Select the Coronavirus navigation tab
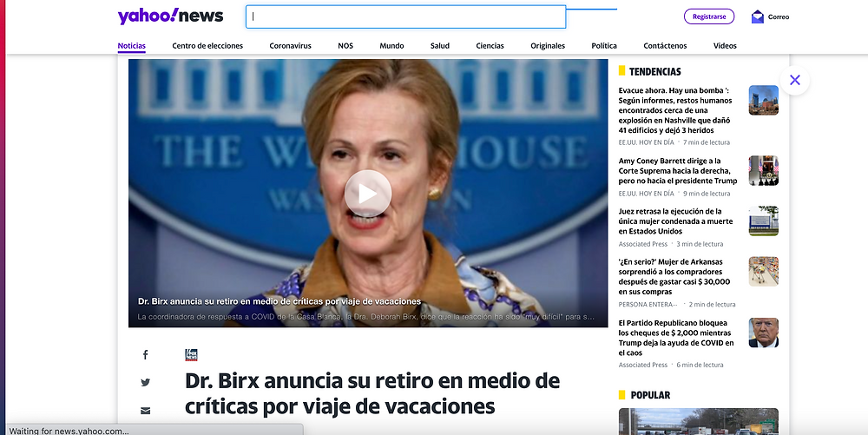 (x=290, y=46)
